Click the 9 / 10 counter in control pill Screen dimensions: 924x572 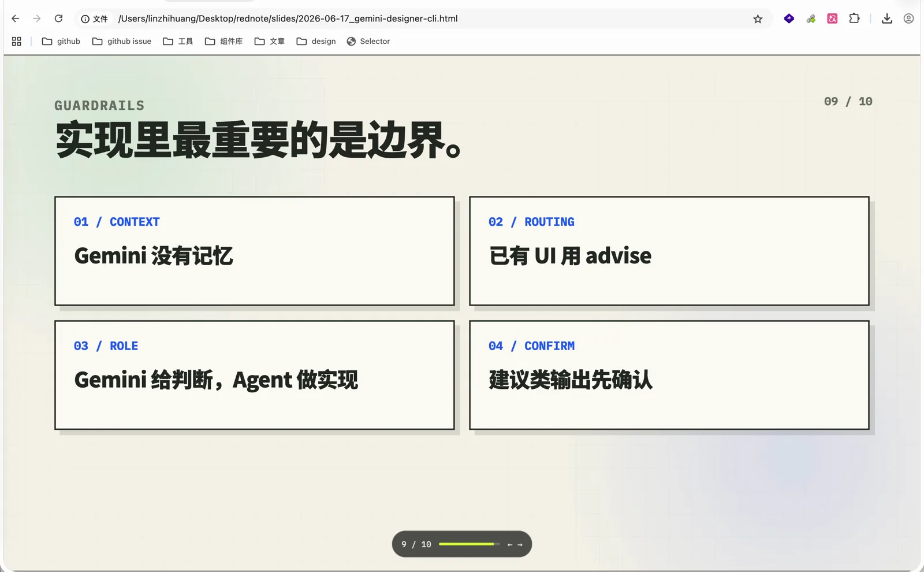(416, 544)
